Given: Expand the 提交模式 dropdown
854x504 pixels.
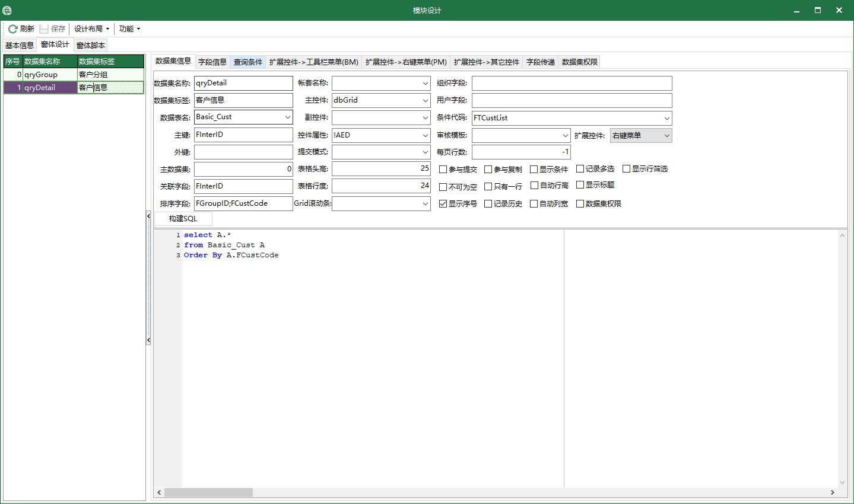Looking at the screenshot, I should [426, 152].
